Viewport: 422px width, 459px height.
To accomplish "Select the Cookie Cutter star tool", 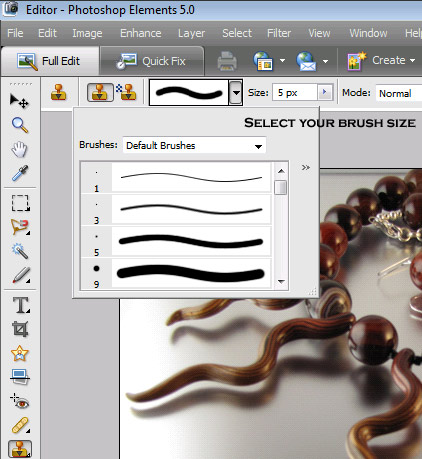I will pyautogui.click(x=20, y=353).
